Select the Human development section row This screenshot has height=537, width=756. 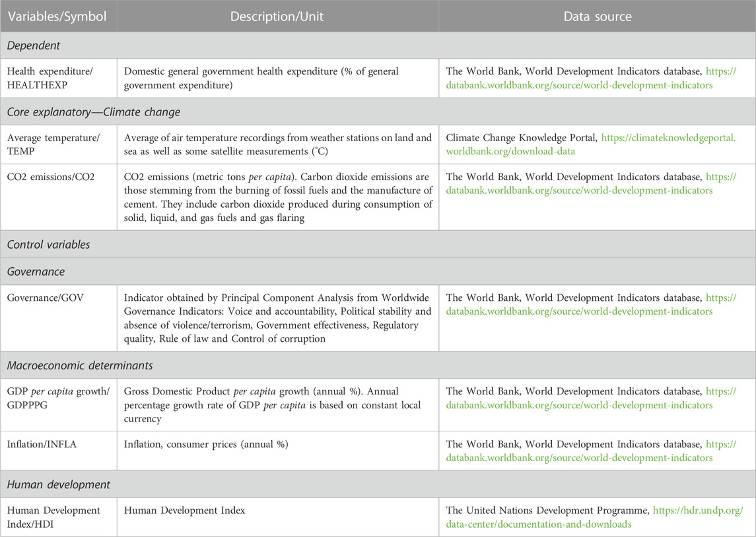click(378, 484)
